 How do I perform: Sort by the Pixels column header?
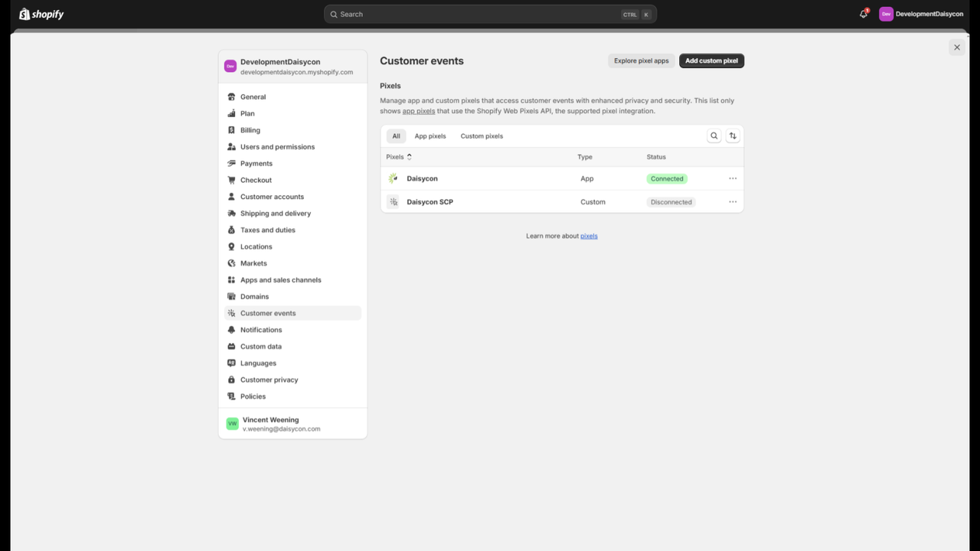tap(399, 157)
